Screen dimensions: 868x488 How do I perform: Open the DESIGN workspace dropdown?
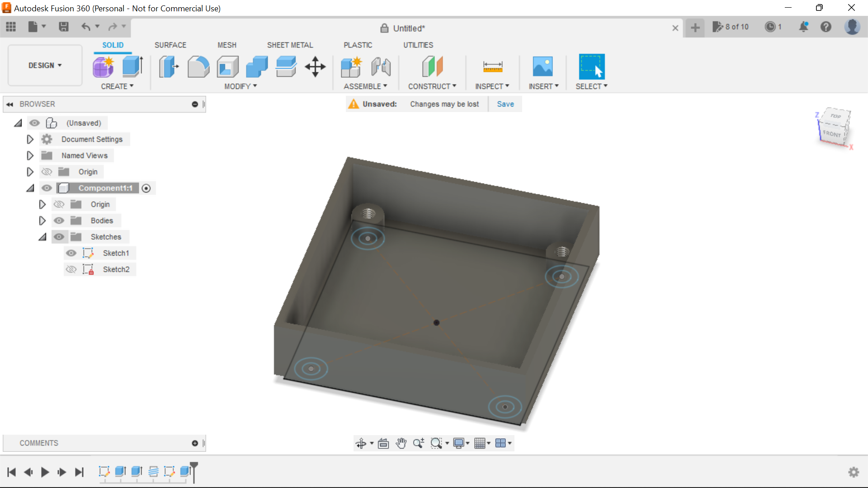(45, 66)
